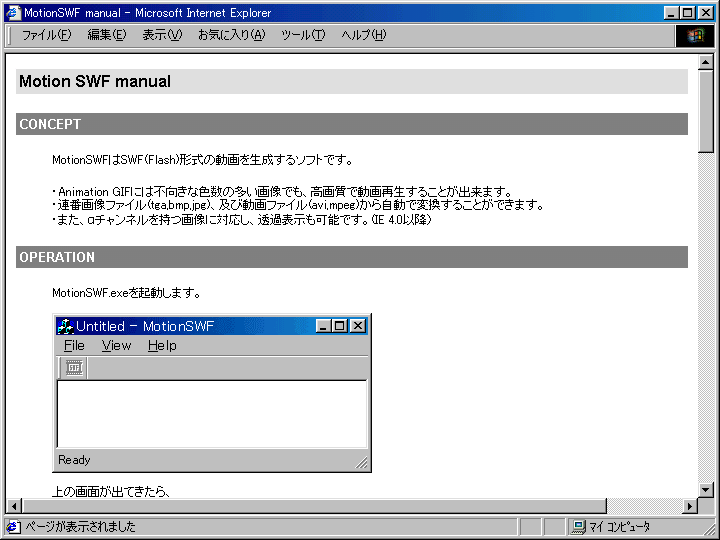Viewport: 720px width, 540px height.
Task: Minimize the Internet Explorer window
Action: click(x=672, y=13)
